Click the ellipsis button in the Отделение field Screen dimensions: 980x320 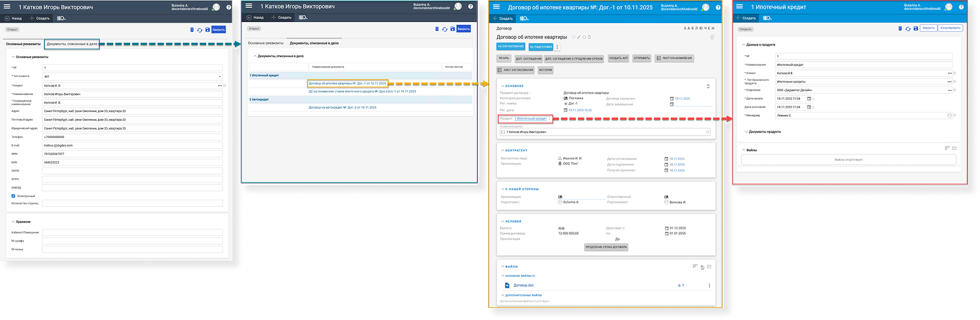(950, 90)
